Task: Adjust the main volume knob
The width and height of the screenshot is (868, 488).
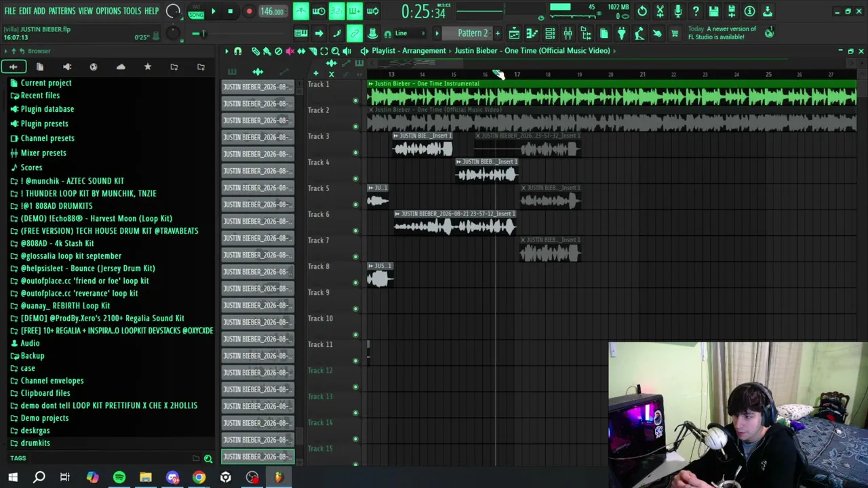Action: (173, 11)
